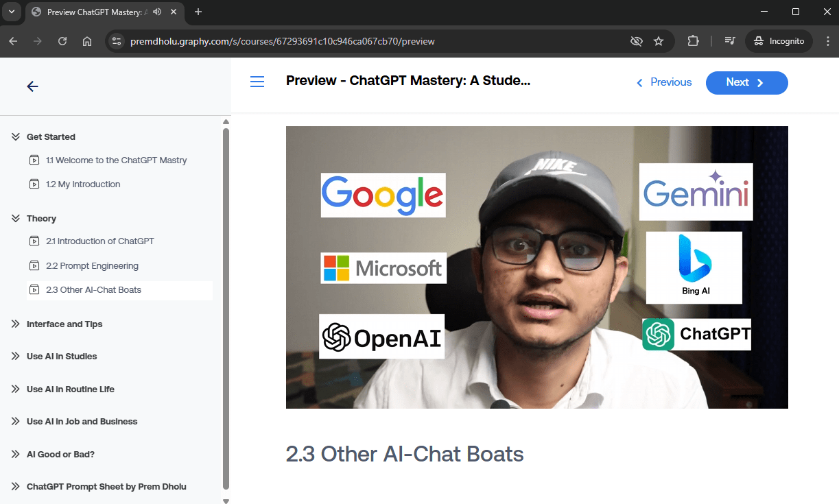839x504 pixels.
Task: Reload the page
Action: [x=62, y=41]
